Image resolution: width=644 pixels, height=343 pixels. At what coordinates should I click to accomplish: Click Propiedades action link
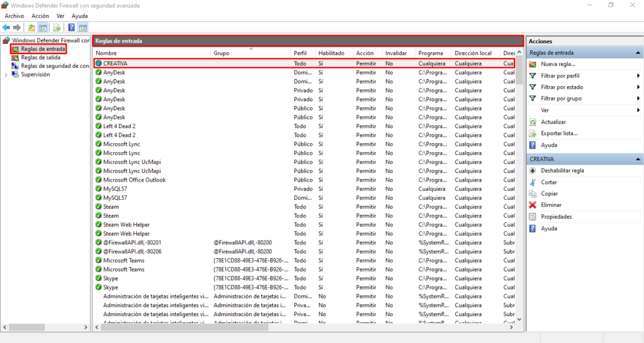(x=556, y=217)
